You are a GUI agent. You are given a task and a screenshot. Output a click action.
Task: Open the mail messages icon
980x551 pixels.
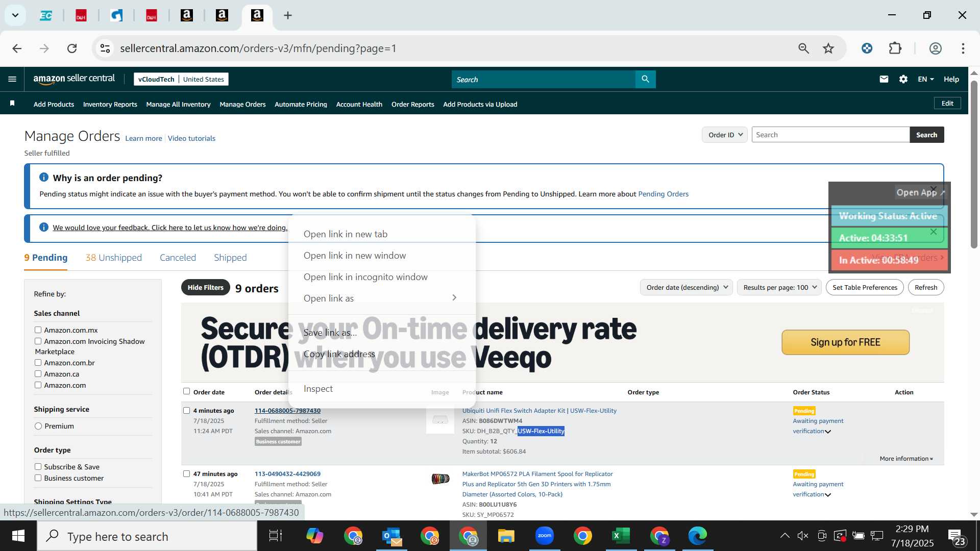tap(884, 79)
